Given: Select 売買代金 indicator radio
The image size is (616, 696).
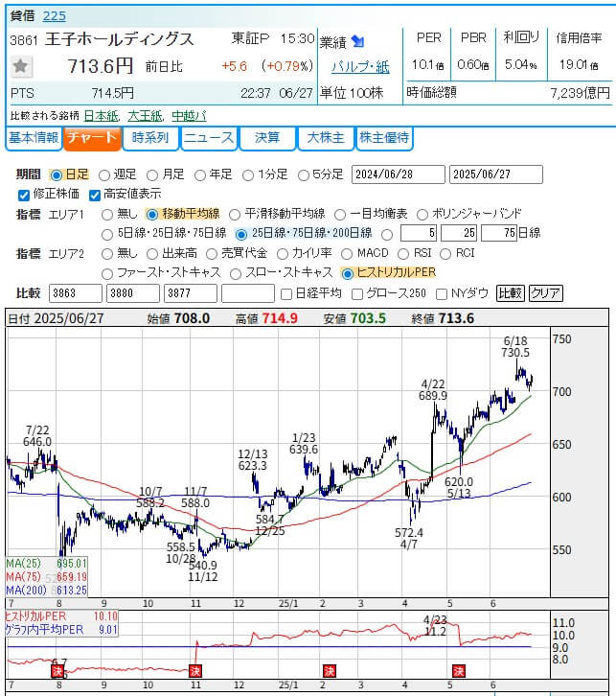Looking at the screenshot, I should [x=212, y=254].
